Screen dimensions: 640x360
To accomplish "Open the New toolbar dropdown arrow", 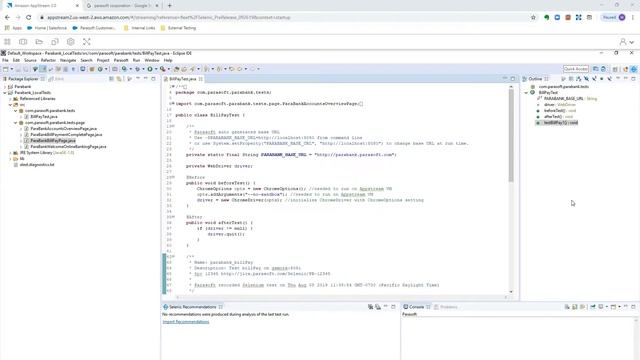I will [12, 69].
